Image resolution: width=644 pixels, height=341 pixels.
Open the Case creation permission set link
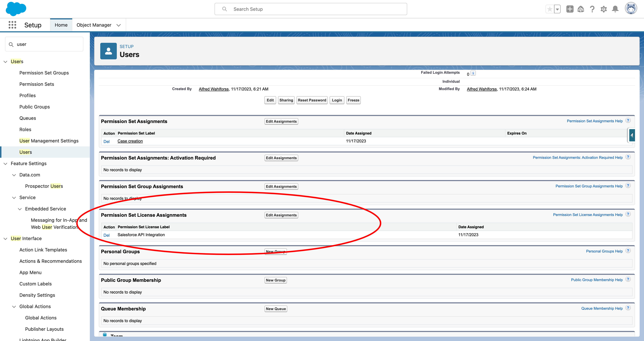point(130,141)
